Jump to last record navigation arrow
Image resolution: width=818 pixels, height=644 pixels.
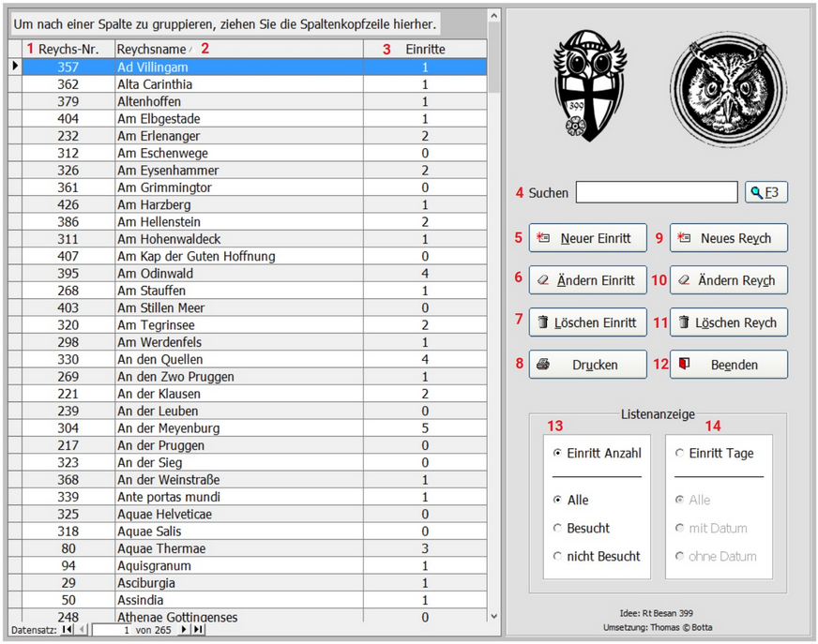[x=198, y=629]
